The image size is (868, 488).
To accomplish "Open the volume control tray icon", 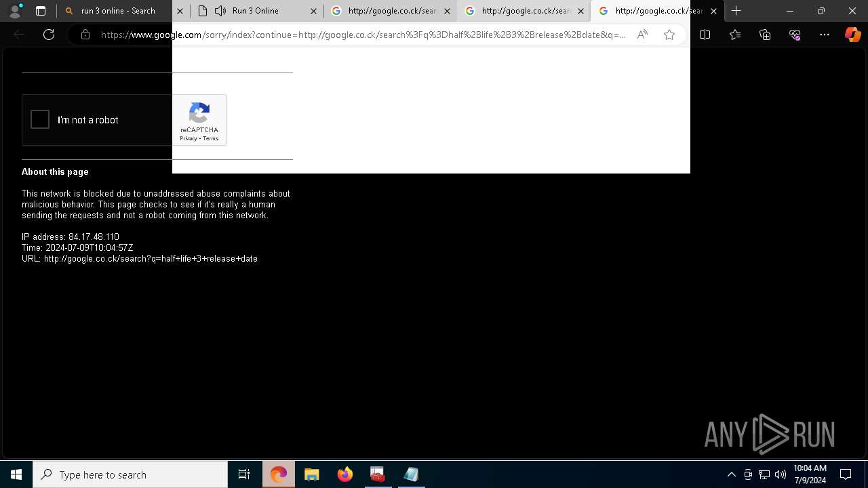I will pos(781,474).
